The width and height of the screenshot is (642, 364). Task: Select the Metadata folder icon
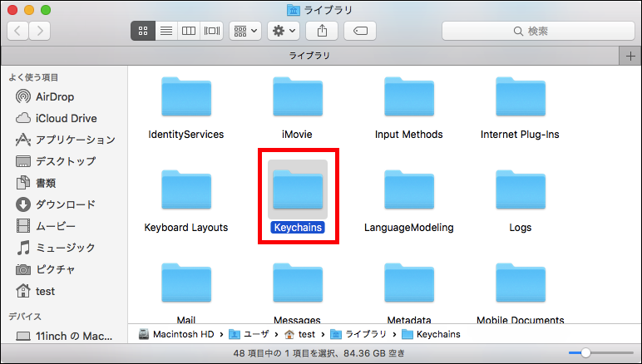409,283
